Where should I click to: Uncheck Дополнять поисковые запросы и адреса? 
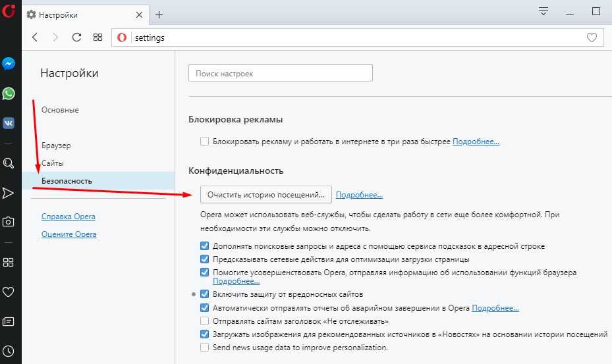[x=204, y=246]
